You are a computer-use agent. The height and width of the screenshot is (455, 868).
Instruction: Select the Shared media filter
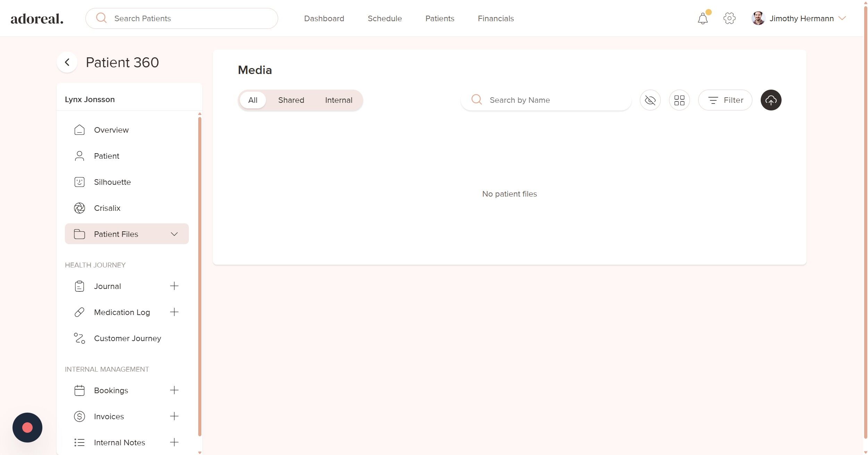[x=291, y=100]
